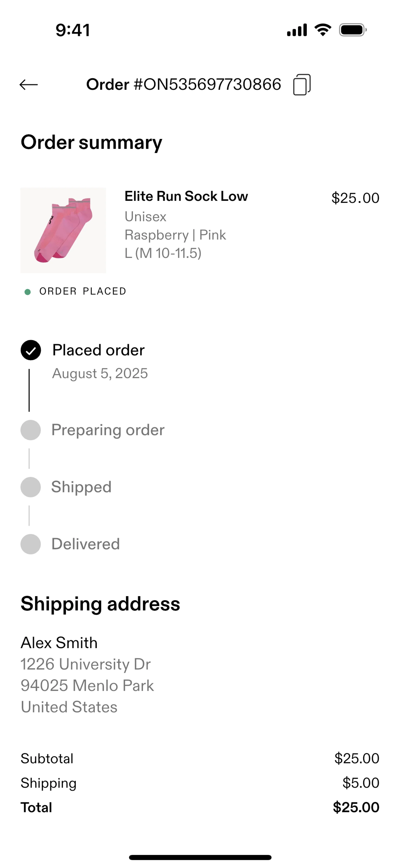The height and width of the screenshot is (868, 400).
Task: Tap the Preparing order step circle
Action: (x=31, y=430)
